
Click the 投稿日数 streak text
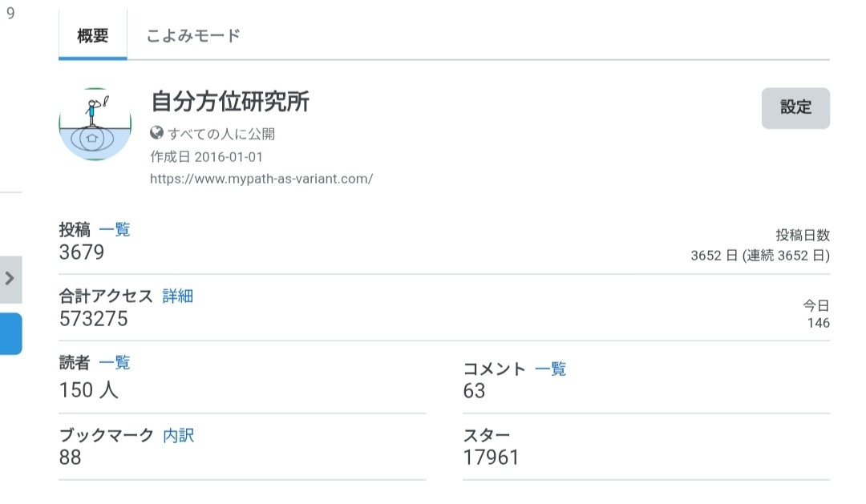tap(760, 255)
